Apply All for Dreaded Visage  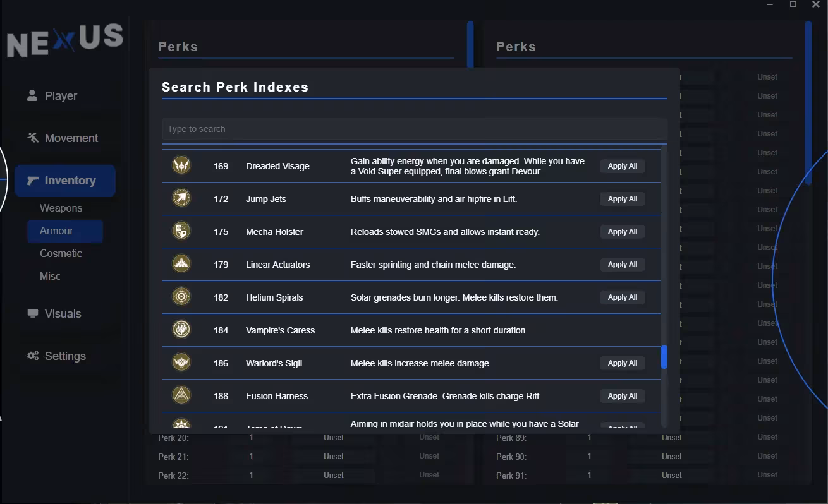623,166
